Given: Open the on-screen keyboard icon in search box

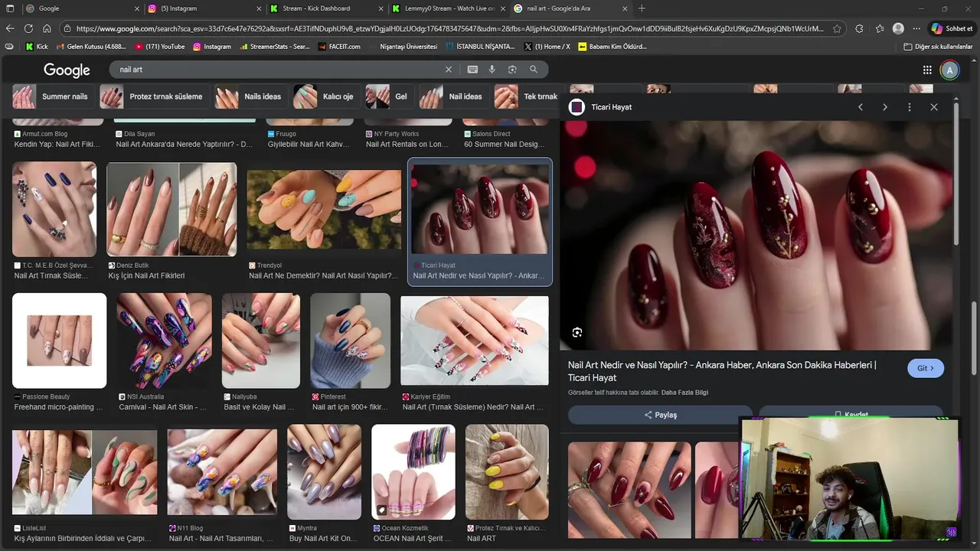Looking at the screenshot, I should pyautogui.click(x=472, y=70).
